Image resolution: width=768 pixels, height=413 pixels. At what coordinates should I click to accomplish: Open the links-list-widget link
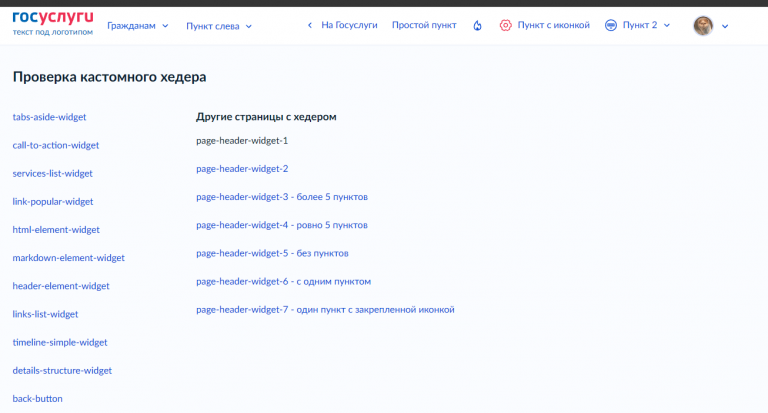(45, 314)
